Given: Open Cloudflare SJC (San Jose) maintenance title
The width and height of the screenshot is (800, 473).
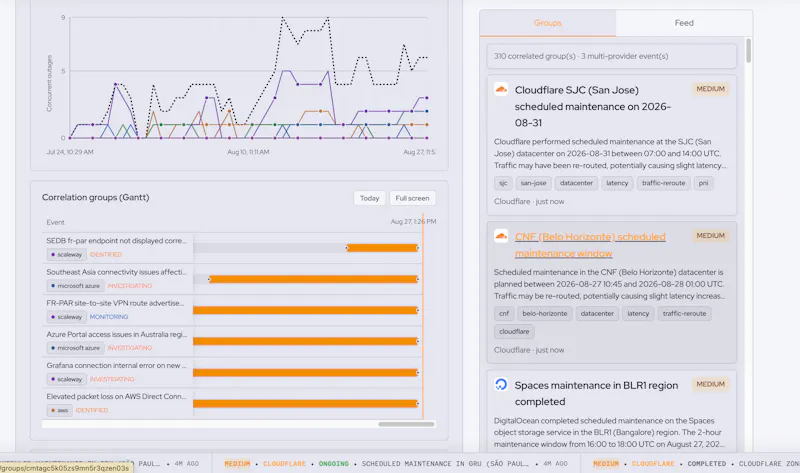Looking at the screenshot, I should pyautogui.click(x=592, y=106).
